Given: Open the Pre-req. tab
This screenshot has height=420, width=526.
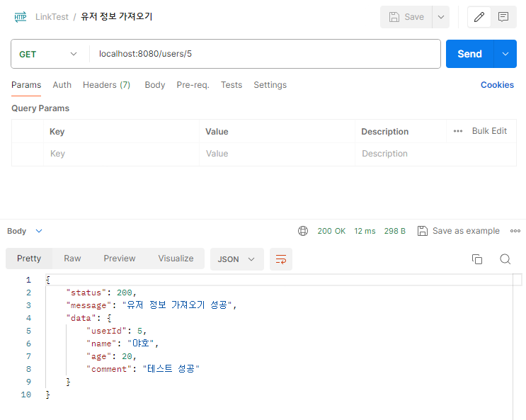Looking at the screenshot, I should tap(193, 85).
